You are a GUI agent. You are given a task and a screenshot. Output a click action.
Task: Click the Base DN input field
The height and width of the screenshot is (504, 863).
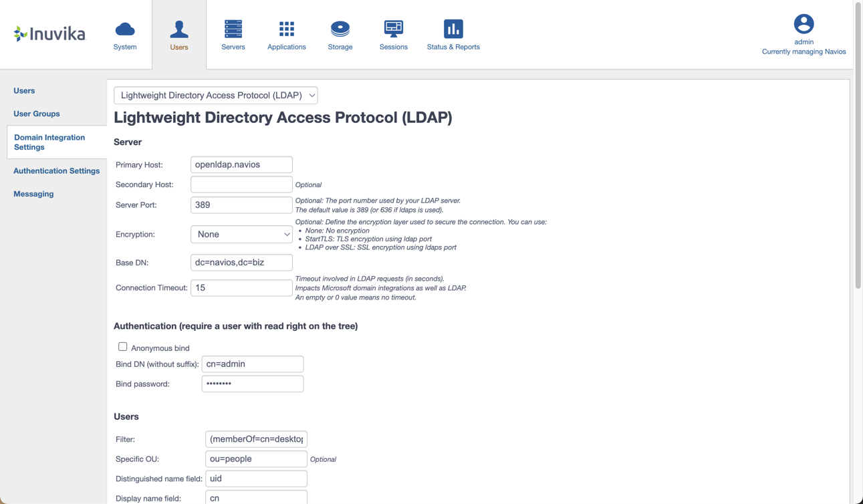241,263
